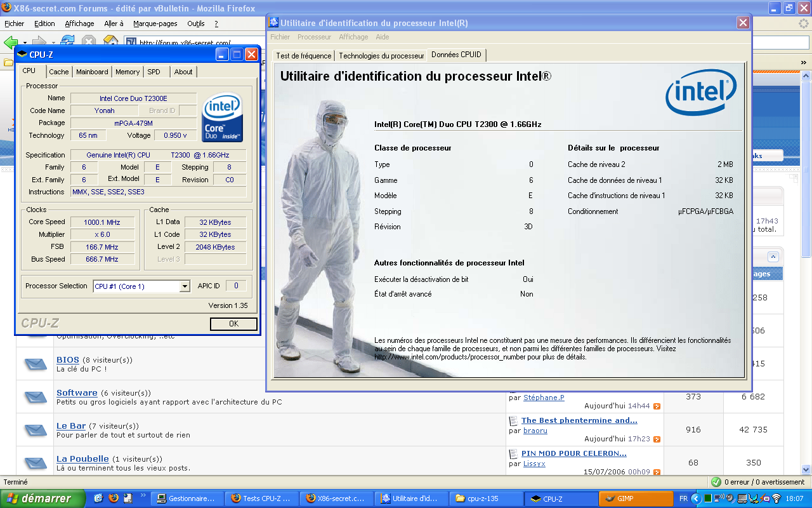Open the Affichage menu in Intel utility
812x508 pixels.
[x=353, y=37]
